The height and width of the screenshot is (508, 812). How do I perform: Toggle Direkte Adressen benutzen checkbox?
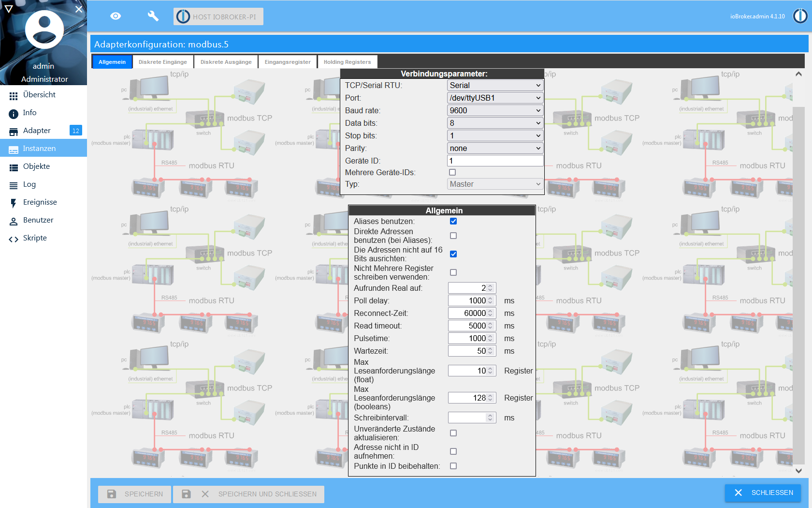point(453,236)
